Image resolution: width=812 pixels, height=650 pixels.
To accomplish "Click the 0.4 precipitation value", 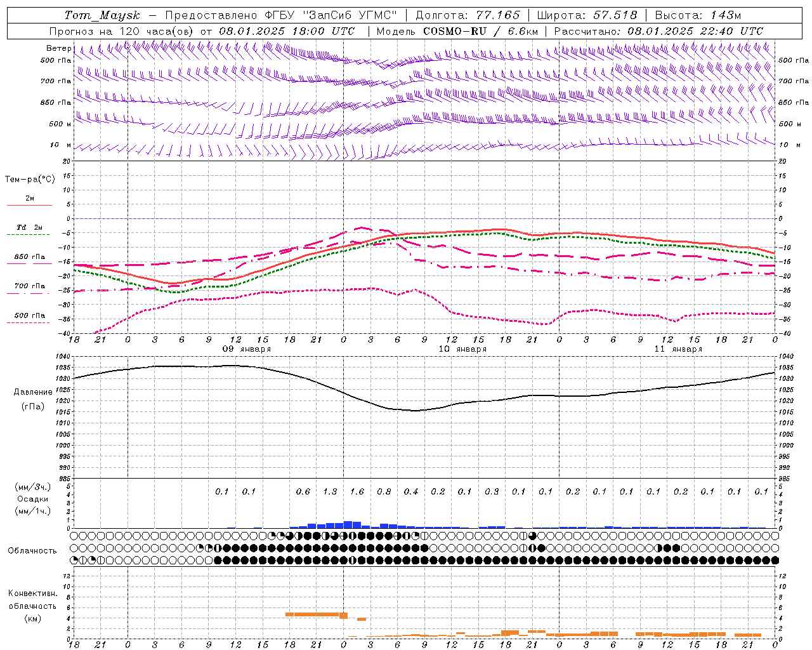I will [x=411, y=491].
